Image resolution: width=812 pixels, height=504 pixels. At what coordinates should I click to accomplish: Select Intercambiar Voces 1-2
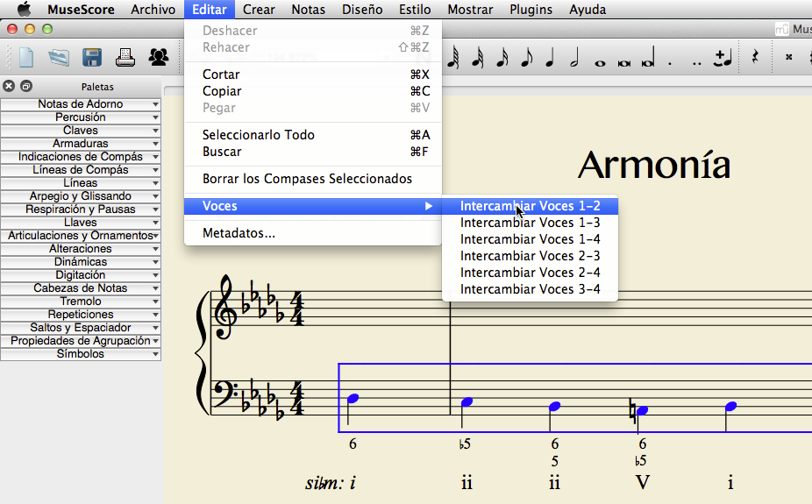pyautogui.click(x=530, y=206)
